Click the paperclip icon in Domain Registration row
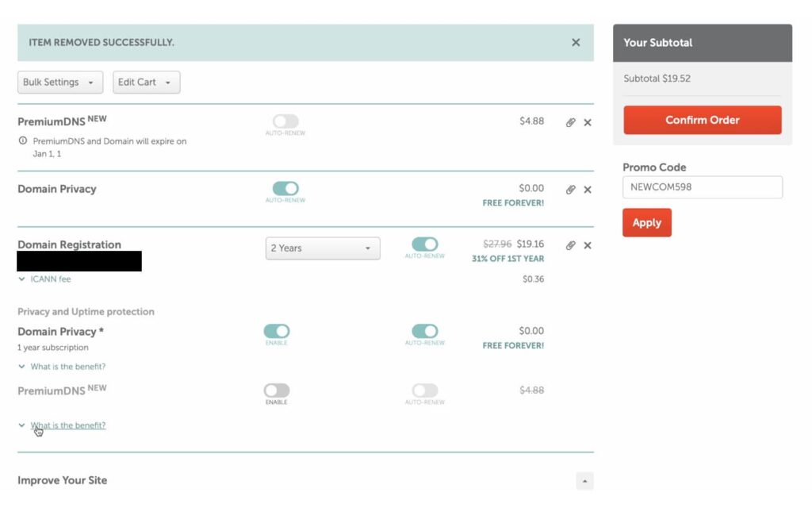812x523 pixels. pos(570,245)
